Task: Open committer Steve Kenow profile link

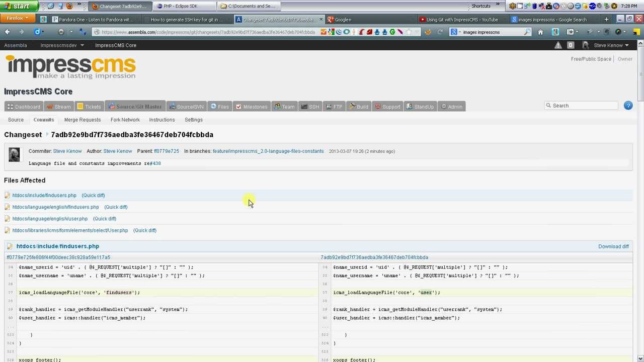Action: point(67,151)
